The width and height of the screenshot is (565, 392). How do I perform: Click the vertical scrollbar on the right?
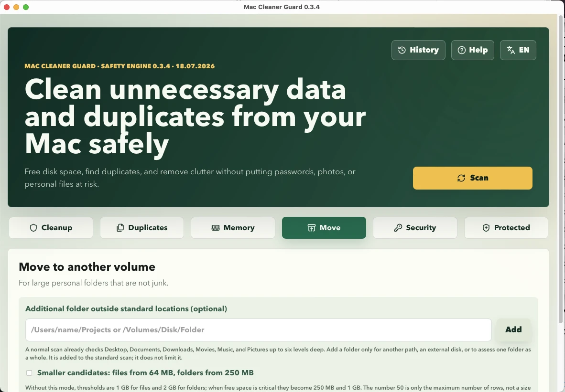point(560,169)
